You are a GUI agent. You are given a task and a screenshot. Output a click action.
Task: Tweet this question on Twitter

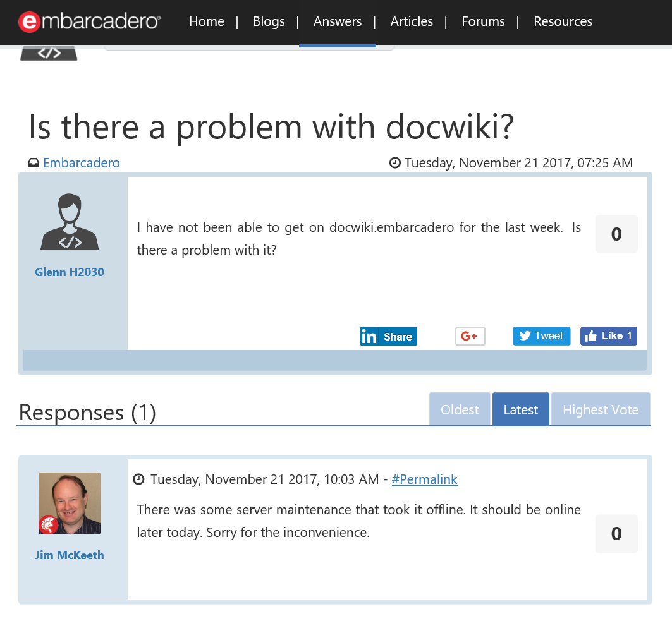click(541, 336)
